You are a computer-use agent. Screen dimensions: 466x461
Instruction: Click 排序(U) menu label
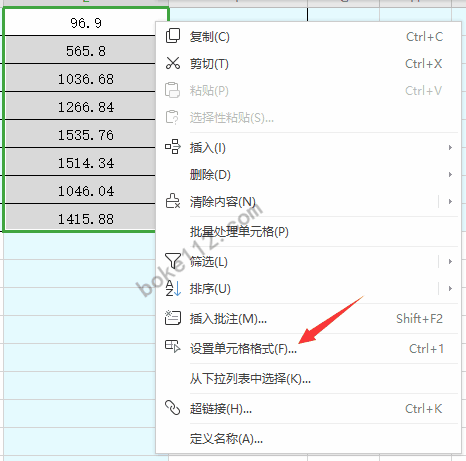coord(210,289)
